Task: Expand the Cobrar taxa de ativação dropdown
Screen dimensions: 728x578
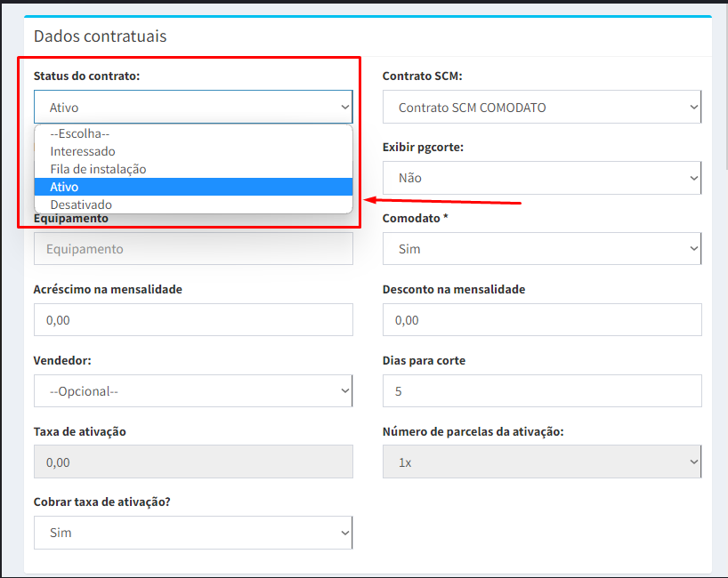Action: tap(193, 533)
